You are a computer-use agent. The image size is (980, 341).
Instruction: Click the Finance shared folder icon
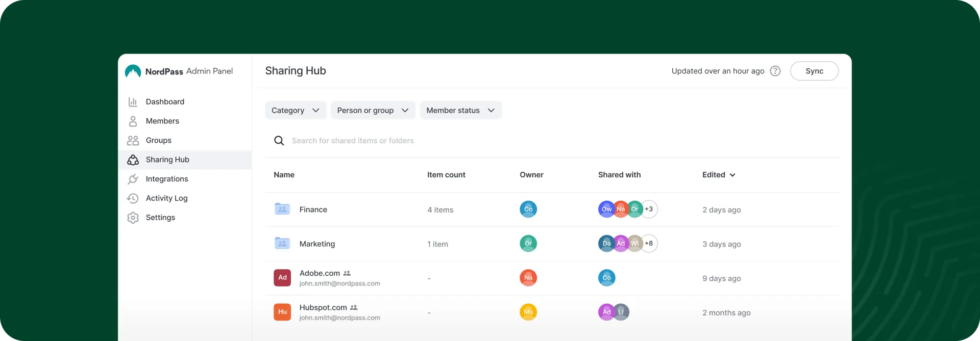[x=282, y=209]
